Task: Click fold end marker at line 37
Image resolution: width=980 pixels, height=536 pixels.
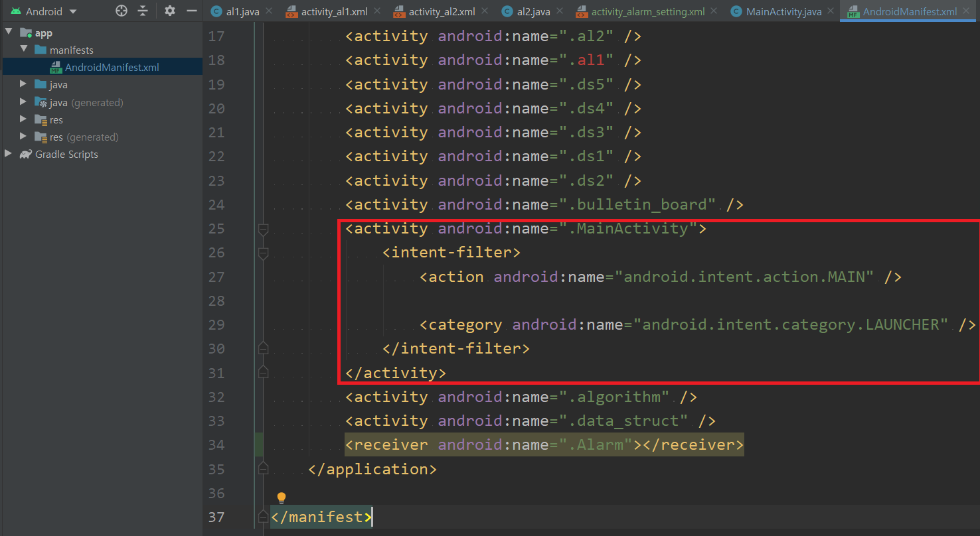Action: [x=263, y=516]
